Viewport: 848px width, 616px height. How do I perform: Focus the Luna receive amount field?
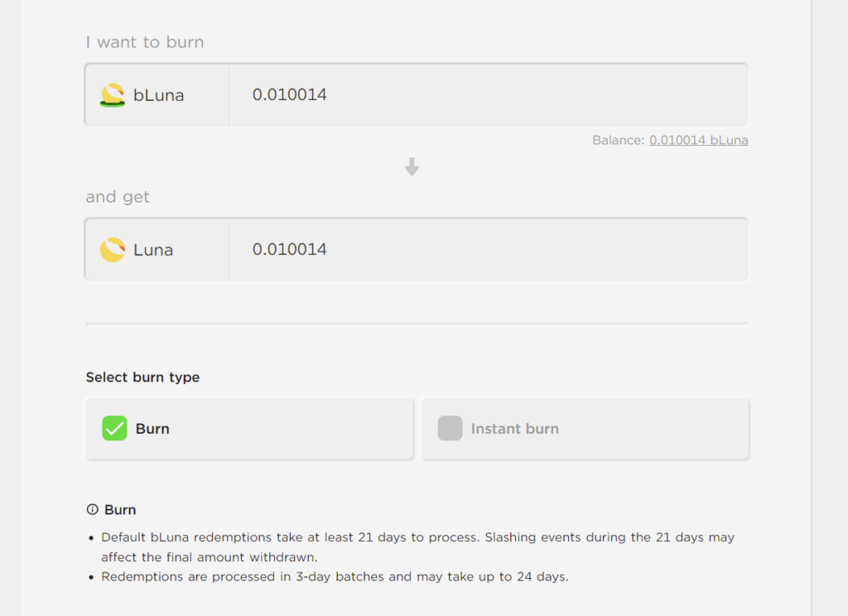pos(489,250)
